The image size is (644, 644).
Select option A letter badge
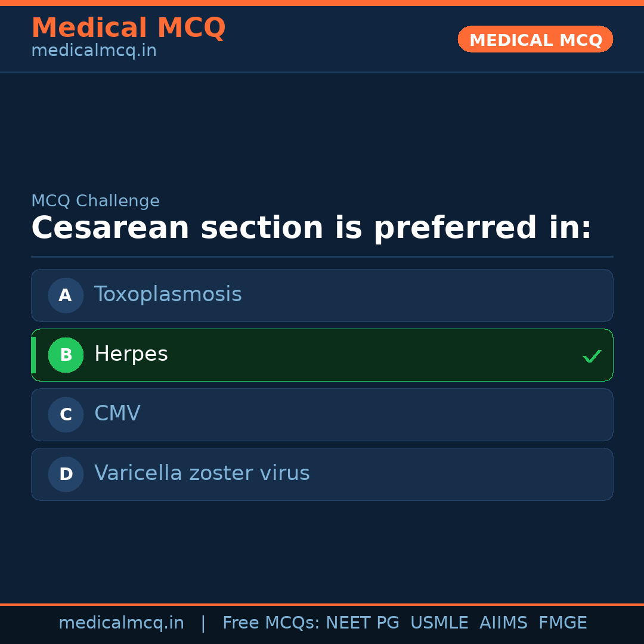click(x=66, y=295)
